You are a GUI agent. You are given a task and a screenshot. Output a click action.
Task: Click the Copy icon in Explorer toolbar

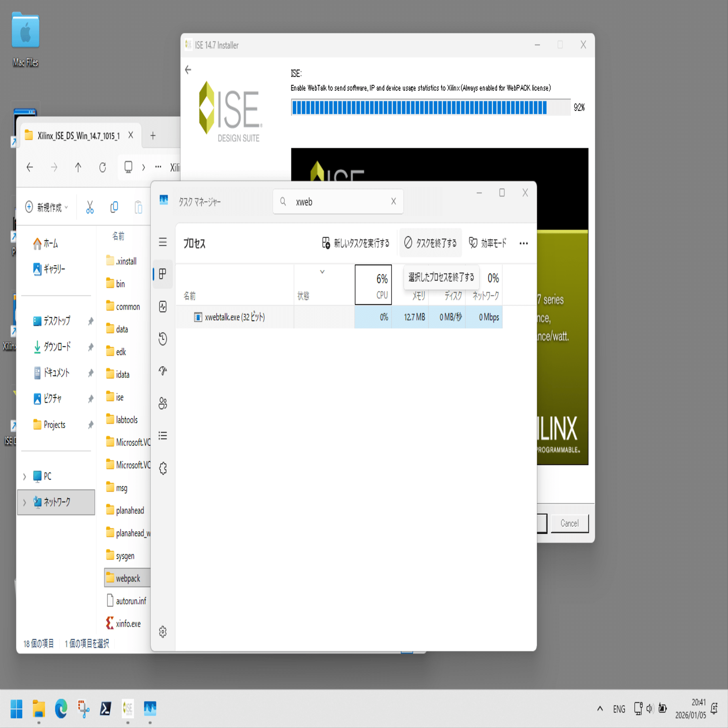114,207
